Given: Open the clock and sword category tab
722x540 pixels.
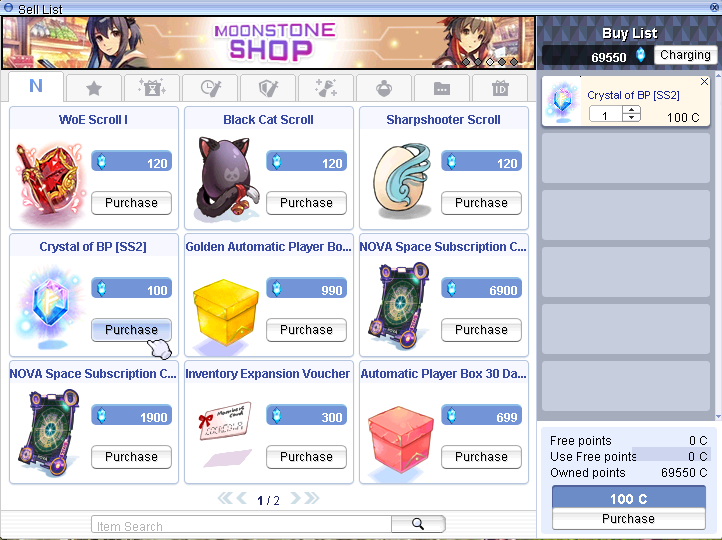Looking at the screenshot, I should 210,88.
